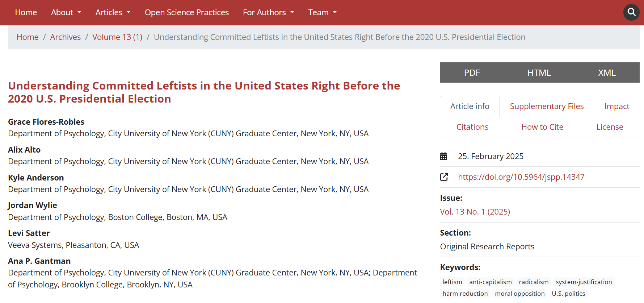Image resolution: width=644 pixels, height=303 pixels.
Task: Click the anti-capitalism keyword tag
Action: (490, 282)
